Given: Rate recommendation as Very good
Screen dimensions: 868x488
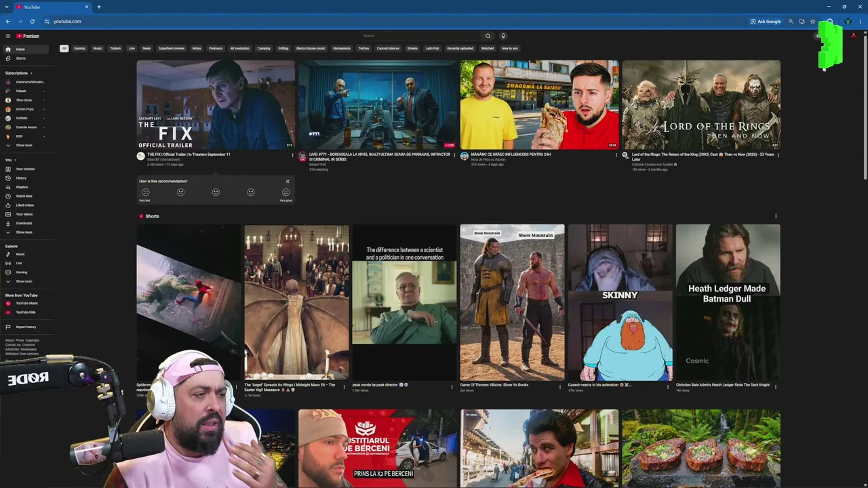Looking at the screenshot, I should [x=285, y=192].
